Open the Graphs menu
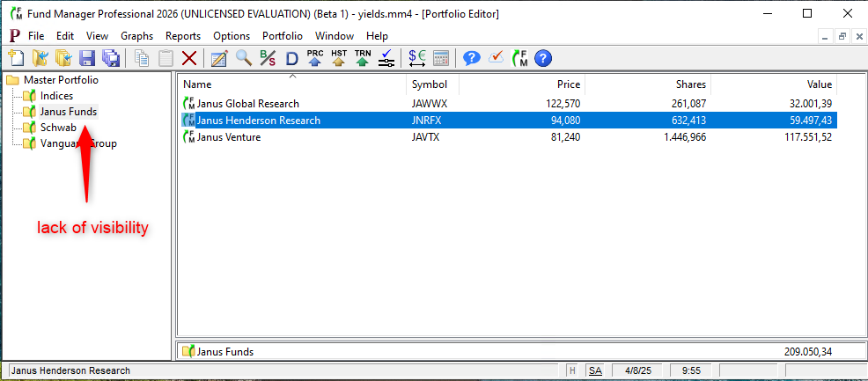The width and height of the screenshot is (868, 381). click(136, 36)
